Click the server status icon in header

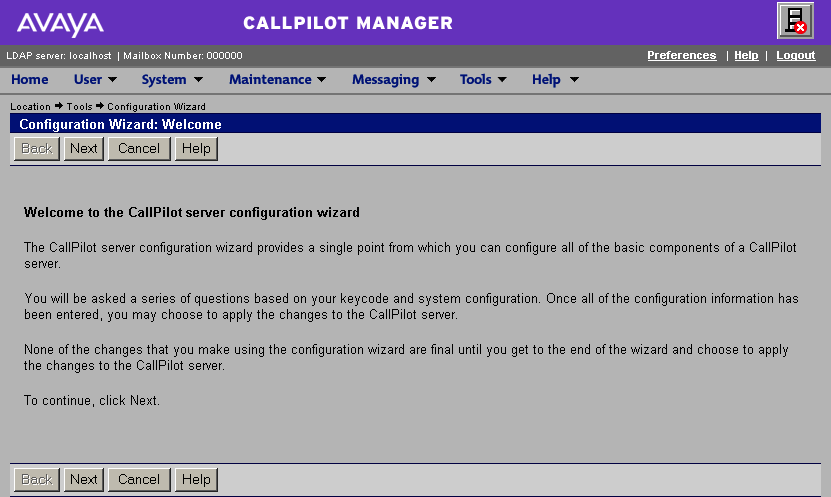[x=795, y=21]
